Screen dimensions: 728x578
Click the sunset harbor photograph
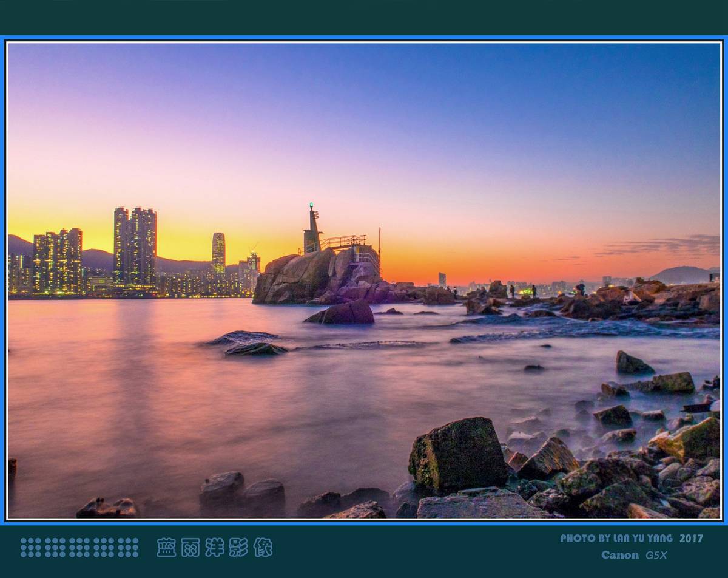coord(364,280)
